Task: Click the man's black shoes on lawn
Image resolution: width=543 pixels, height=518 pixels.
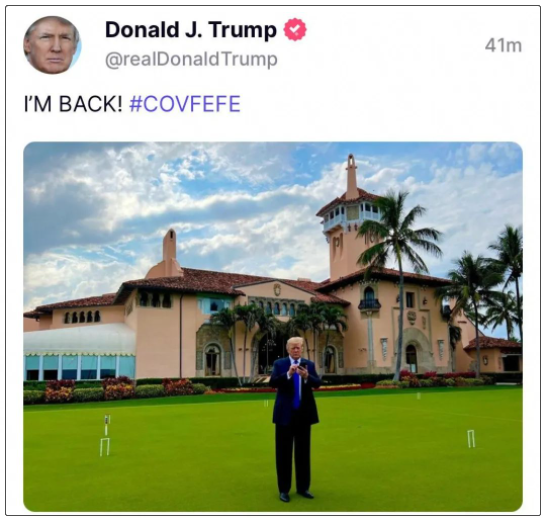Action: 296,496
